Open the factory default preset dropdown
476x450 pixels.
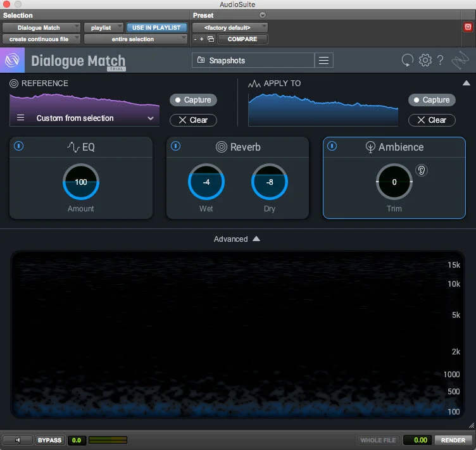pos(230,28)
